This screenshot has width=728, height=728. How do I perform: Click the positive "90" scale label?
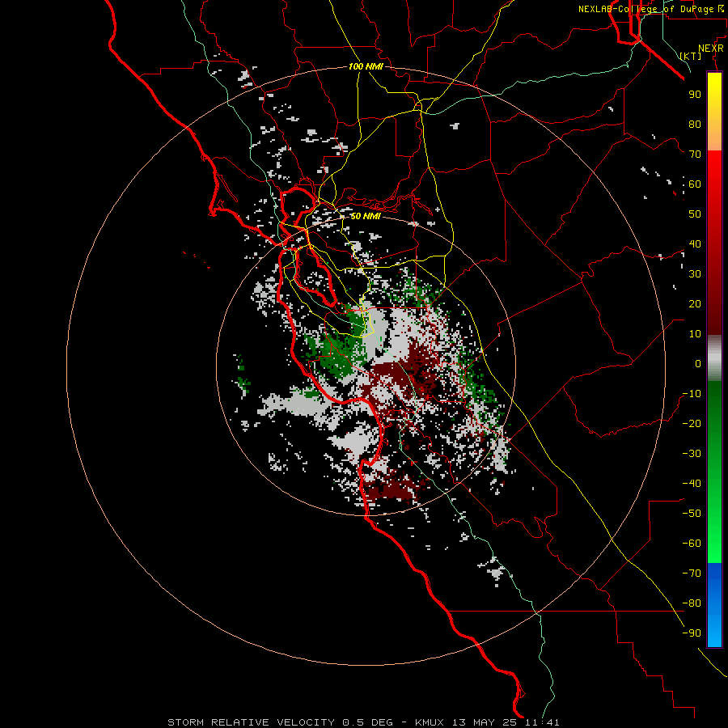tap(695, 95)
